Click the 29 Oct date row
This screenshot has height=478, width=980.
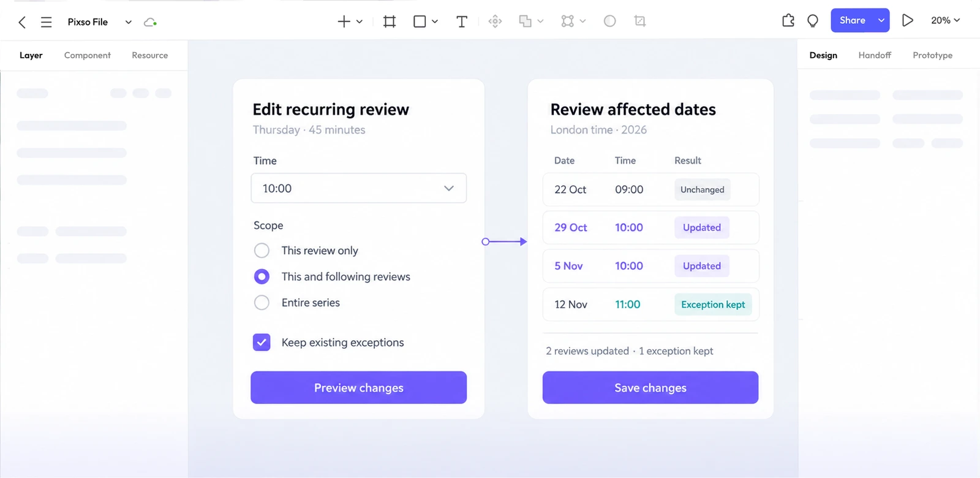click(x=650, y=227)
